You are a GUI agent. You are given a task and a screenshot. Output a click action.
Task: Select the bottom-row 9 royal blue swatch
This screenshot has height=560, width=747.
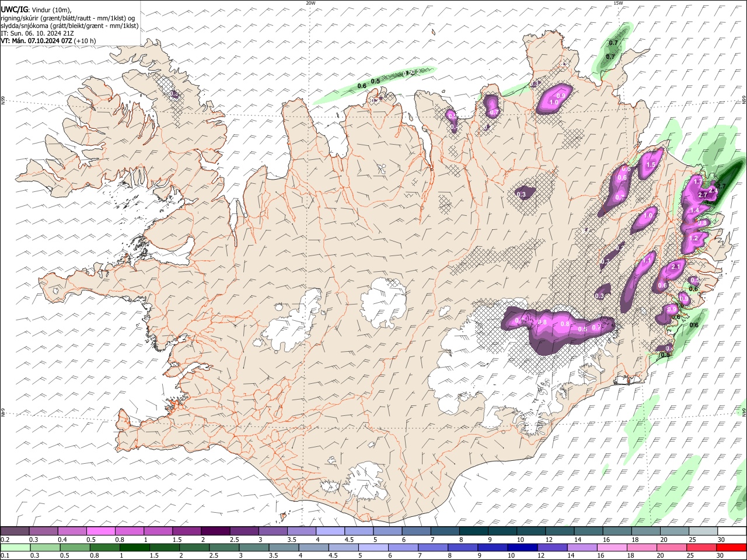493,547
